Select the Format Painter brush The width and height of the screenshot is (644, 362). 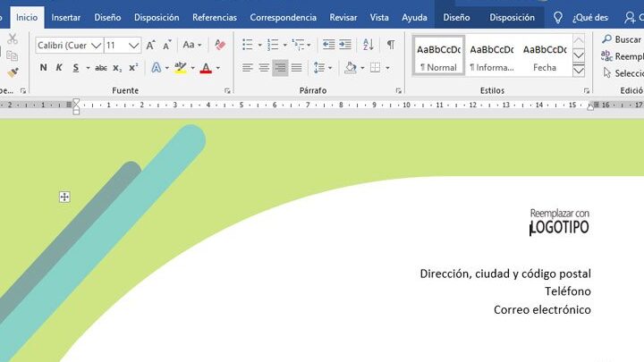(x=13, y=72)
